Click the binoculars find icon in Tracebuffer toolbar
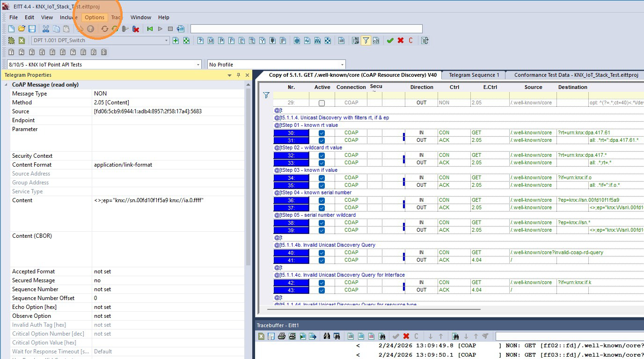Viewport: 644px width, 359px height. (x=327, y=336)
